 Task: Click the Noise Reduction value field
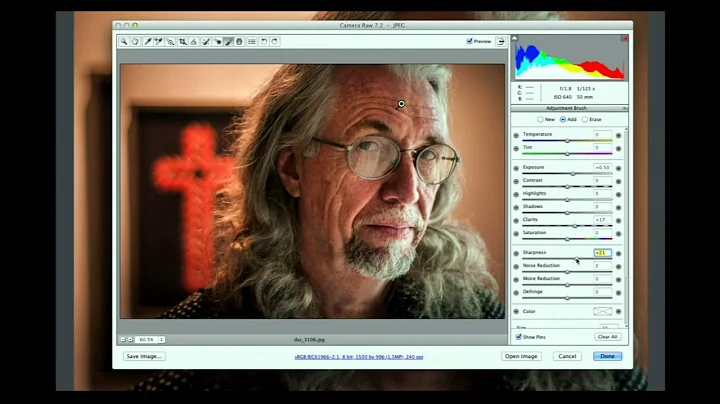[x=602, y=266]
